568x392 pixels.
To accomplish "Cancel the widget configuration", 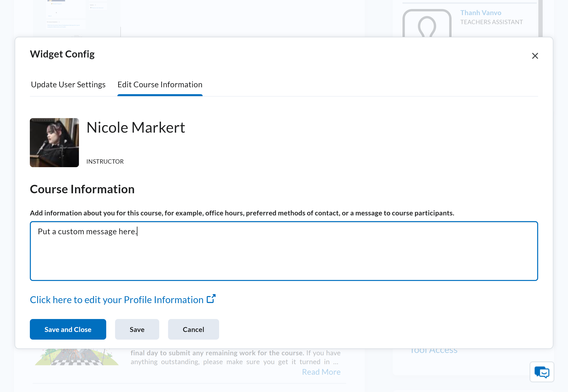I will 193,329.
